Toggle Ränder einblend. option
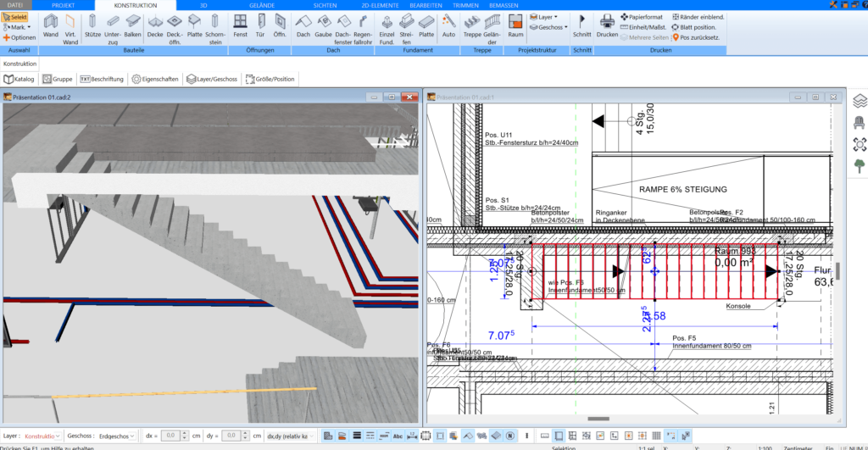Viewport: 868px width, 450px height. [698, 16]
